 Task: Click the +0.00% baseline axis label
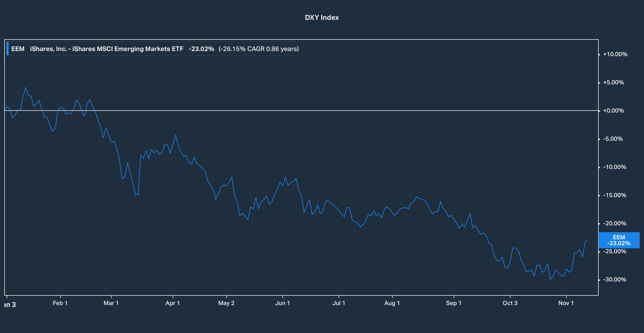[x=613, y=111]
